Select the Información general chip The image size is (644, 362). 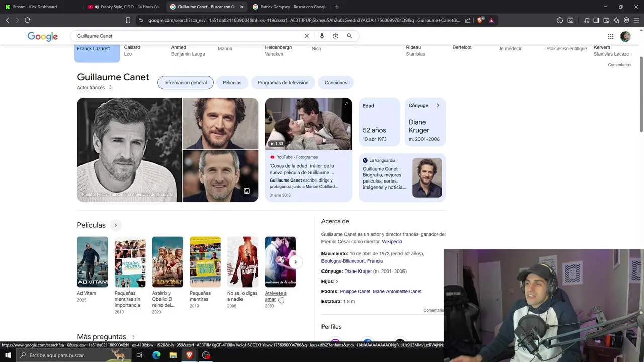[x=185, y=83]
